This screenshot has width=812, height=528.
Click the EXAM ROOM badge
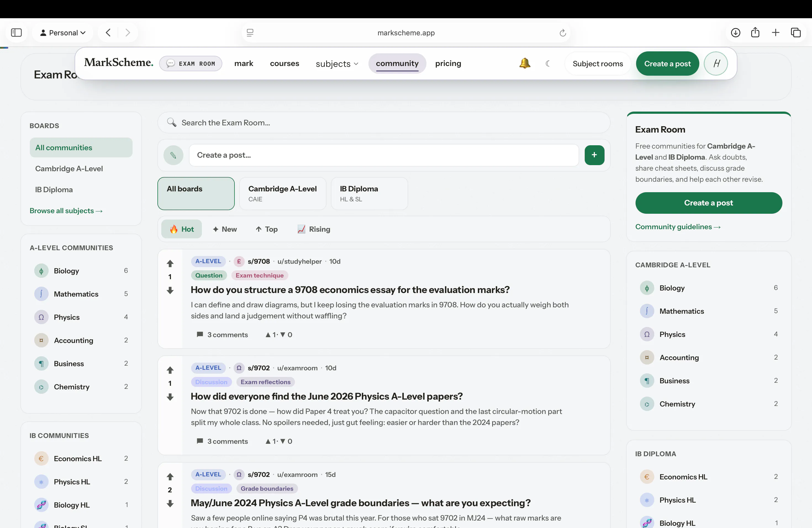pyautogui.click(x=191, y=64)
